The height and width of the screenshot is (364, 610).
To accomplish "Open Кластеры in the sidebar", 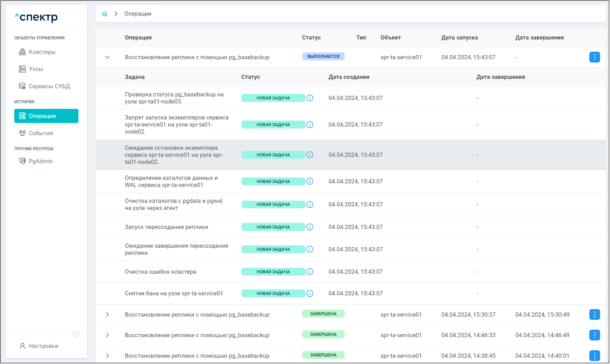I will (x=42, y=52).
